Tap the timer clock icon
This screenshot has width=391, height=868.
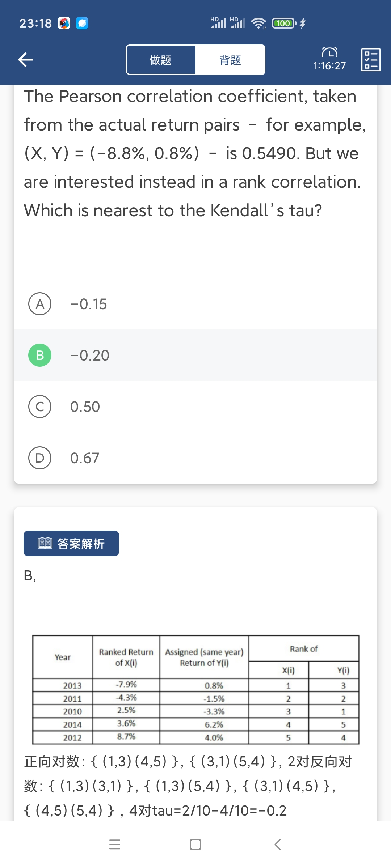pos(329,52)
